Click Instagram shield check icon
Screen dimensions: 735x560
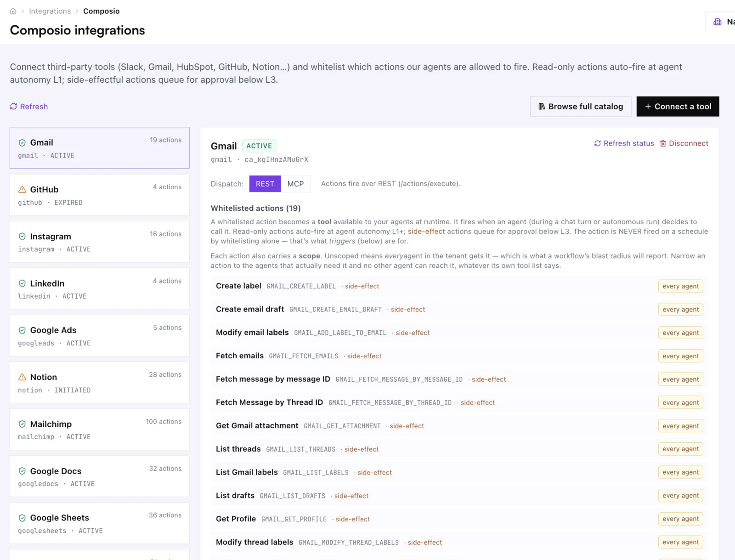pos(22,237)
